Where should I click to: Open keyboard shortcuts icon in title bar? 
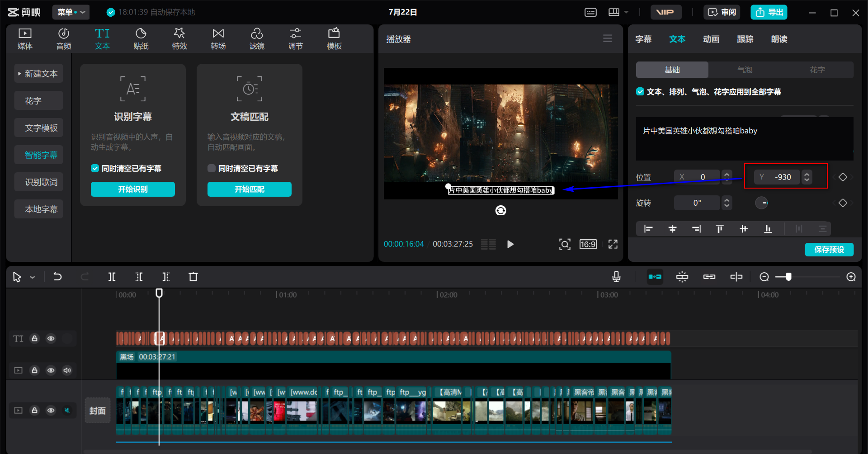tap(590, 12)
